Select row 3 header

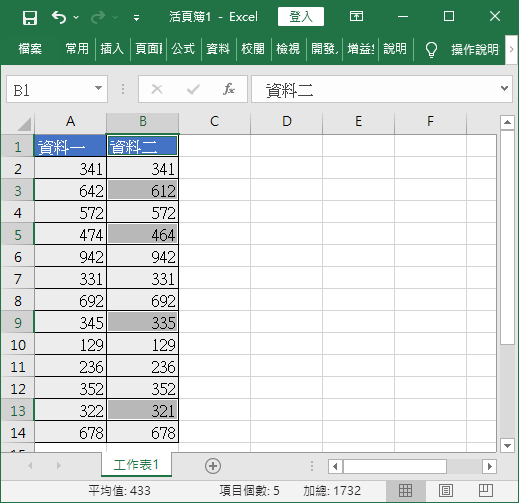coord(17,190)
